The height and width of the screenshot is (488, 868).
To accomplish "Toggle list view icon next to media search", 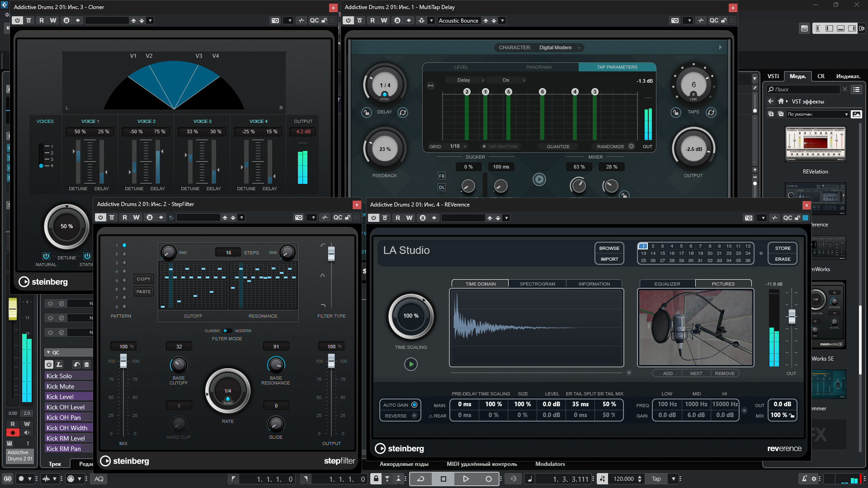I will pyautogui.click(x=856, y=89).
